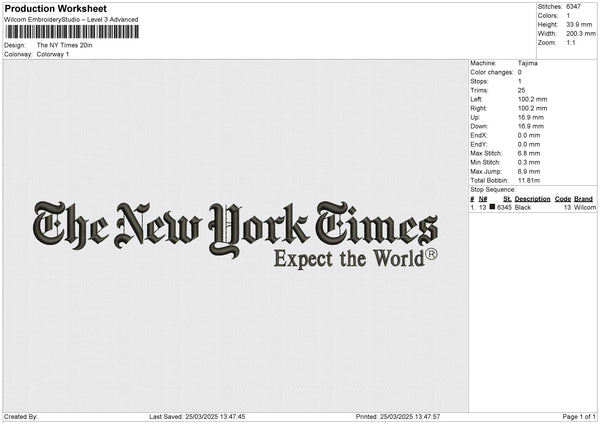Click the 'Page 1 of 1' footer label
600x424 pixels.
(579, 417)
